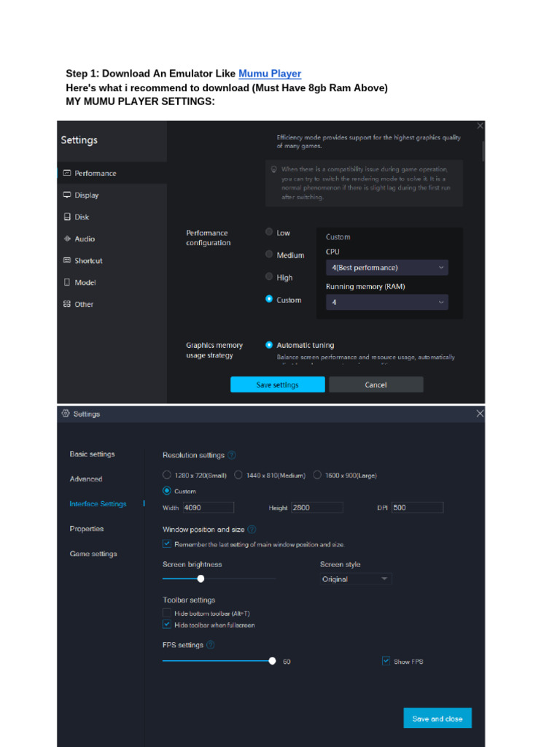Toggle Hide toolbar when fullscreen checkbox
The width and height of the screenshot is (560, 747).
click(x=167, y=624)
